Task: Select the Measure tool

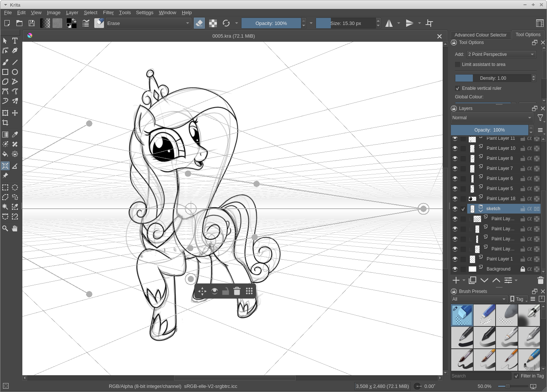Action: coord(15,166)
